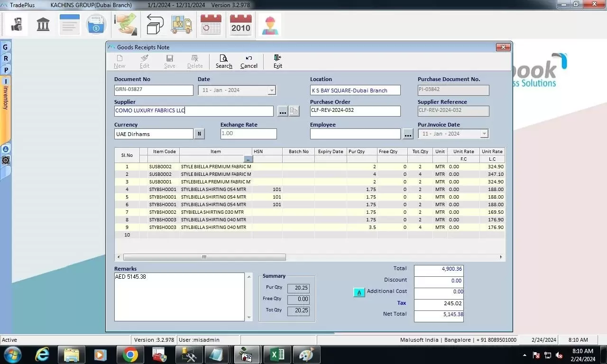607x364 pixels.
Task: Click the Purchase Order field
Action: pos(355,111)
